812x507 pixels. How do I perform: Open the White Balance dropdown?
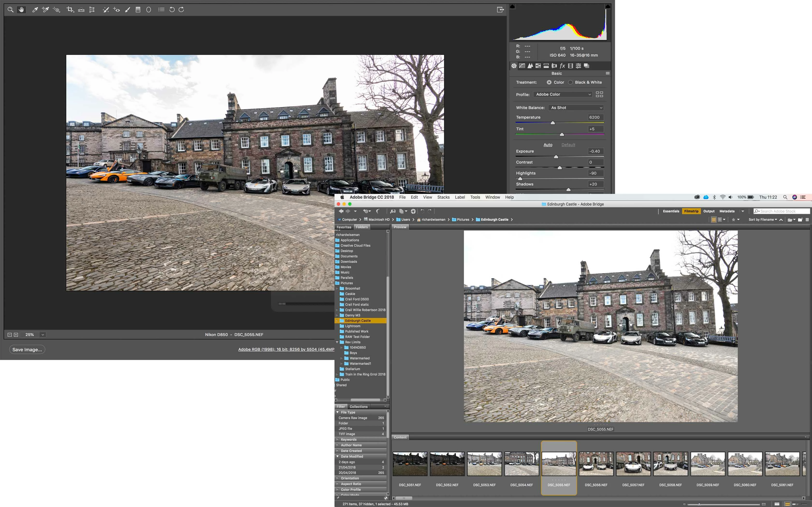pos(576,108)
